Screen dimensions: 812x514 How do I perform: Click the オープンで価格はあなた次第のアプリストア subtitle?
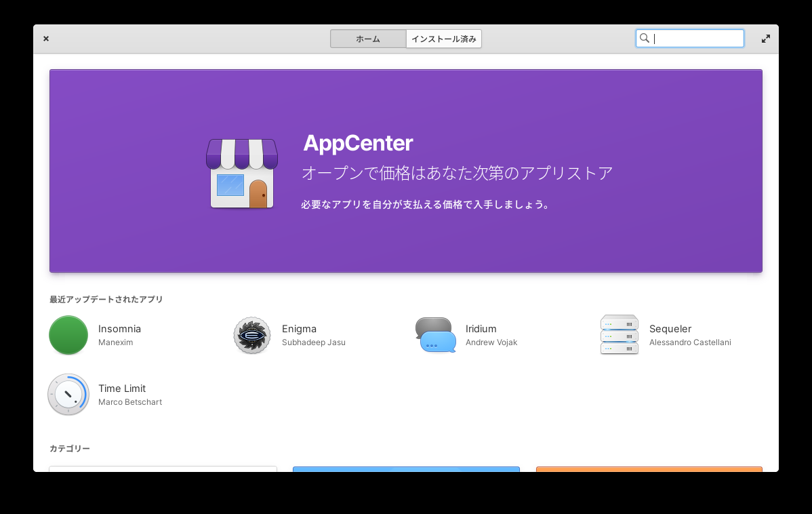[x=458, y=173]
